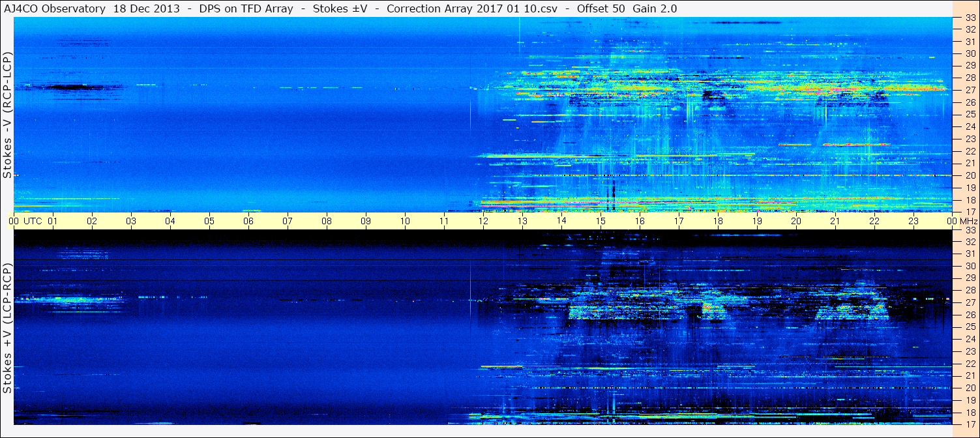Select hour 21 on the UTC time axis
Viewport: 980px width, 438px height.
[835, 221]
